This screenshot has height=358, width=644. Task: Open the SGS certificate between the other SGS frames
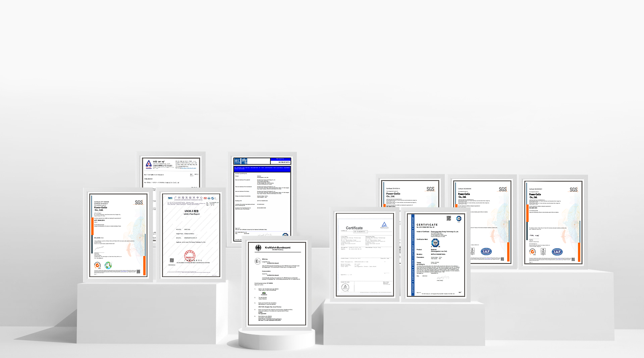(x=482, y=222)
